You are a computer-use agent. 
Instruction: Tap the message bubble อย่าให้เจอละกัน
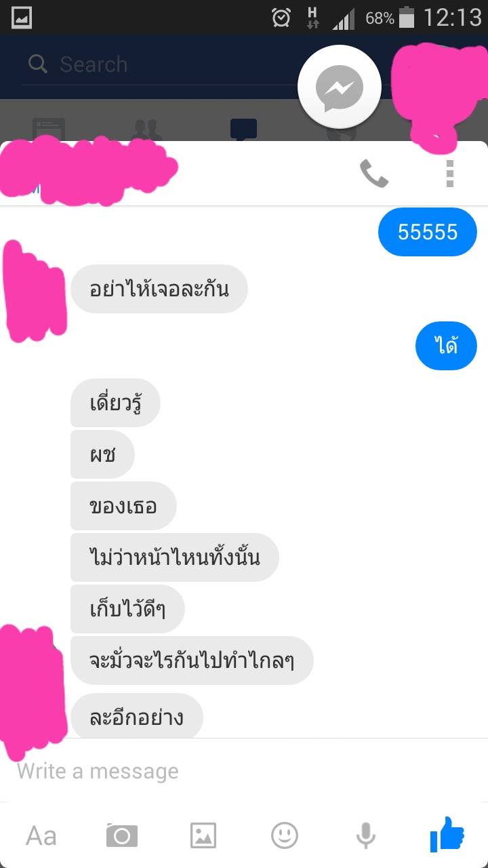pyautogui.click(x=159, y=289)
